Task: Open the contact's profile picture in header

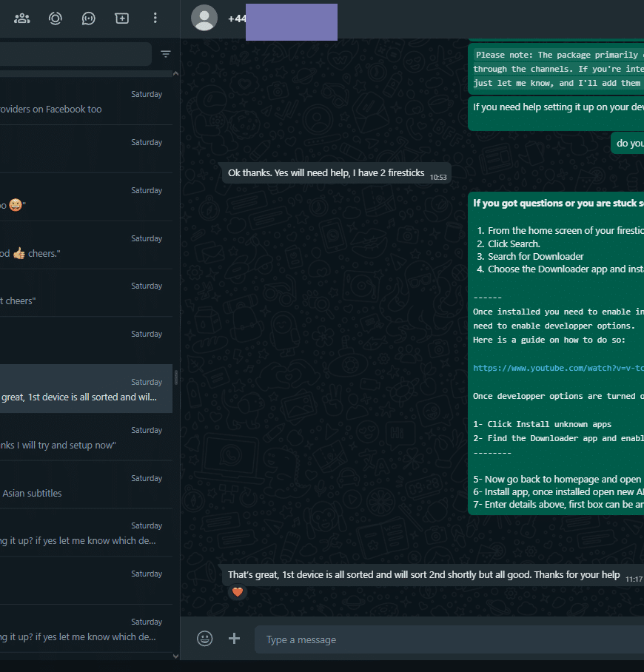Action: coord(204,18)
